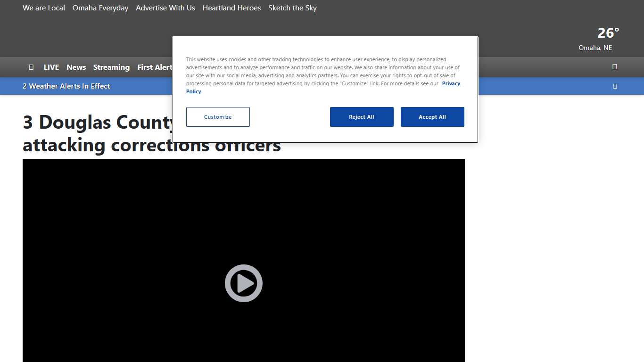The image size is (644, 362).
Task: Visit the We are Local link
Action: click(44, 8)
